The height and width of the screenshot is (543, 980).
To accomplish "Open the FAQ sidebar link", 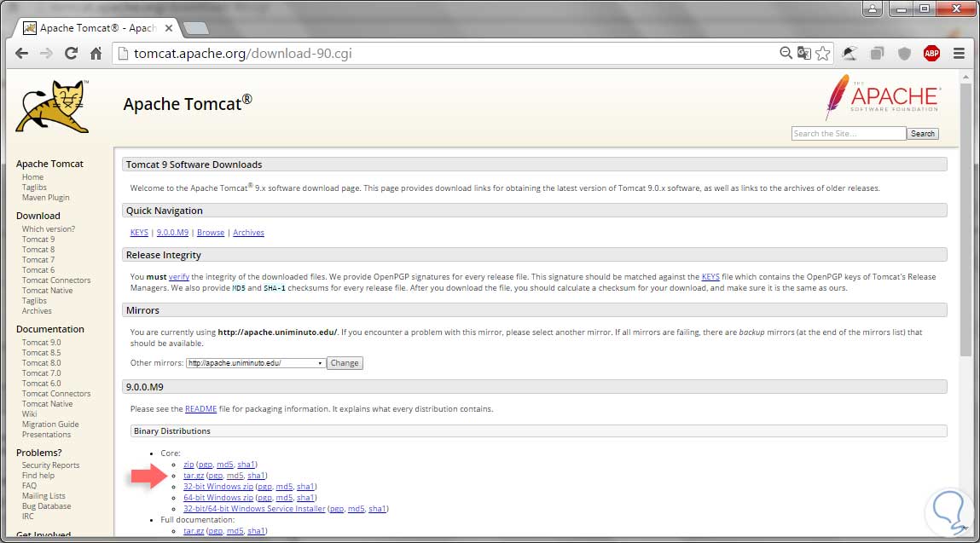I will (x=29, y=486).
